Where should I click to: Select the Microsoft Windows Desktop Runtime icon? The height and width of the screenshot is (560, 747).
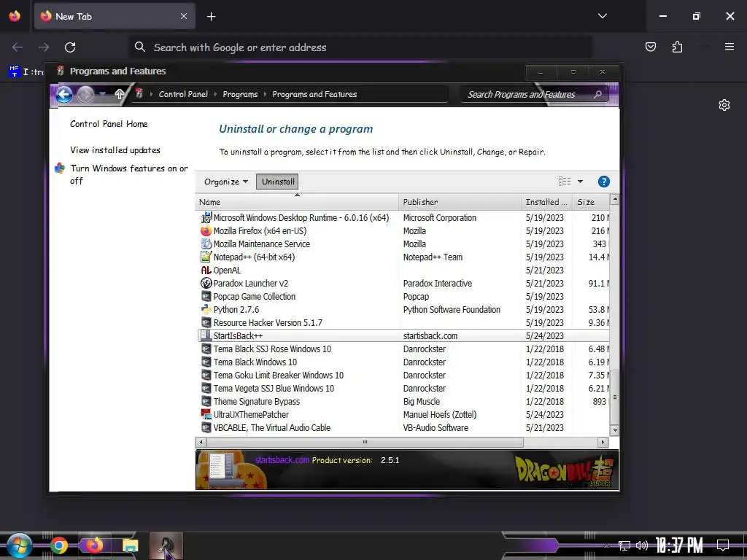tap(206, 217)
